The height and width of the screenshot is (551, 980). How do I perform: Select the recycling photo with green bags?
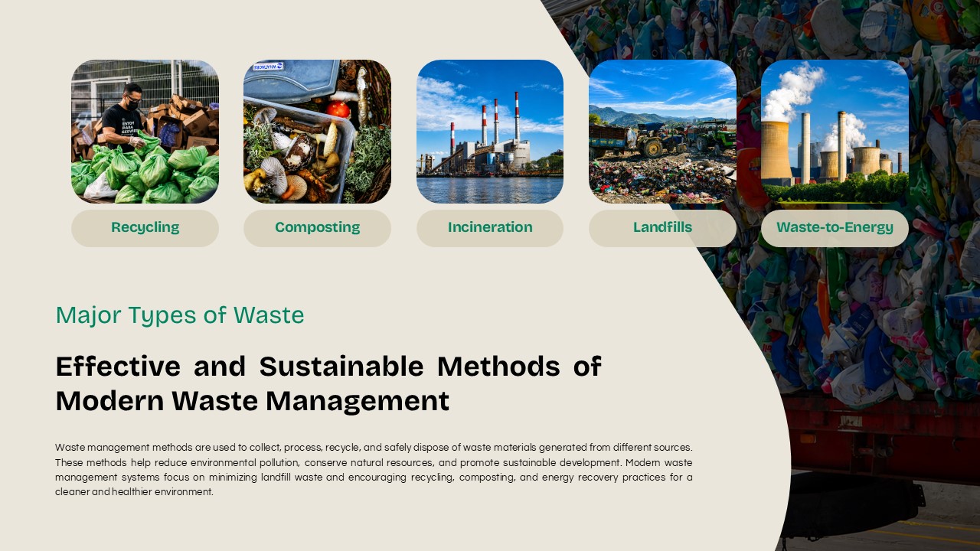click(145, 132)
